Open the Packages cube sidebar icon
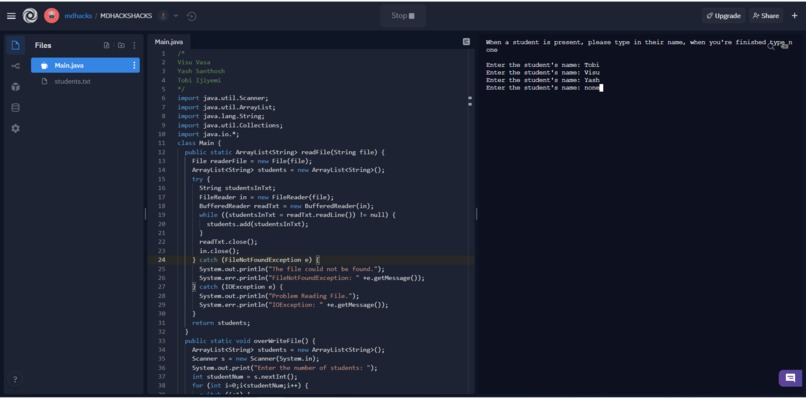The width and height of the screenshot is (806, 398). (x=15, y=87)
